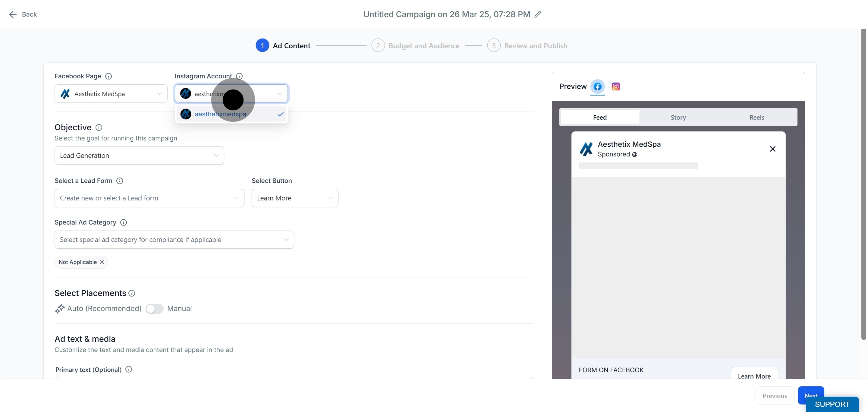Open the Learn More button dropdown

[x=294, y=198]
